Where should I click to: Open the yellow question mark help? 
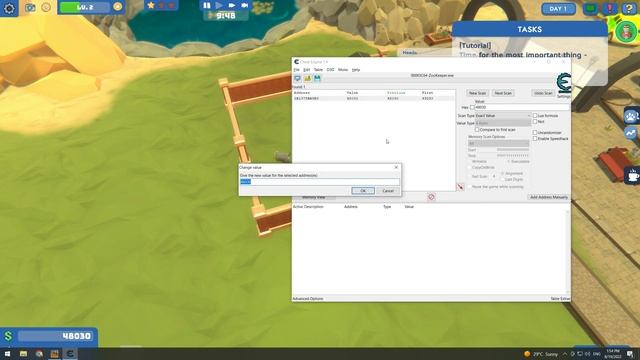point(629,8)
